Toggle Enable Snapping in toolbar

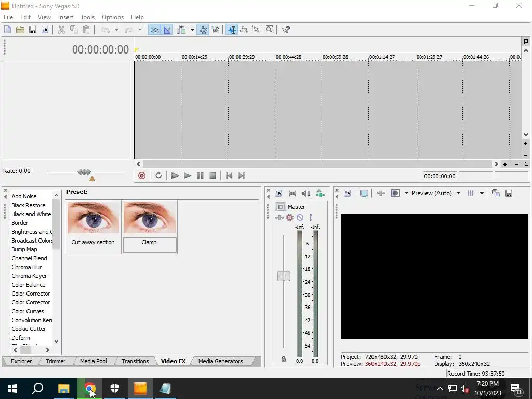[155, 30]
